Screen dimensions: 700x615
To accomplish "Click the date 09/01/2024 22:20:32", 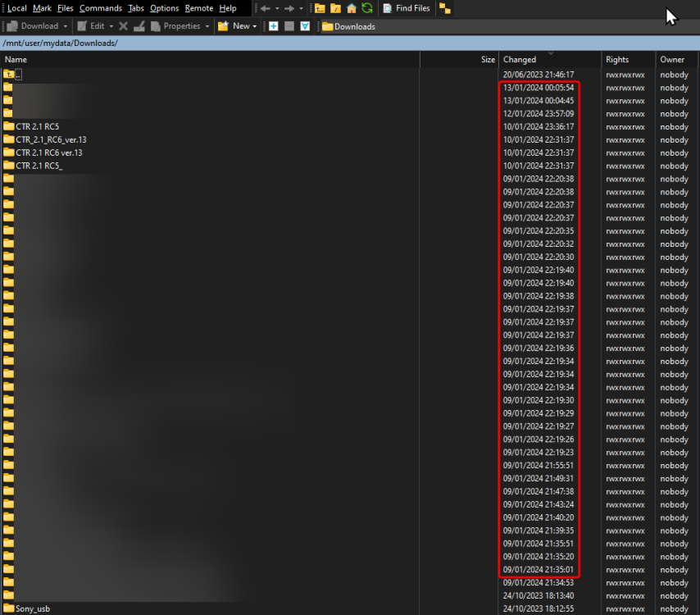I will (x=539, y=244).
